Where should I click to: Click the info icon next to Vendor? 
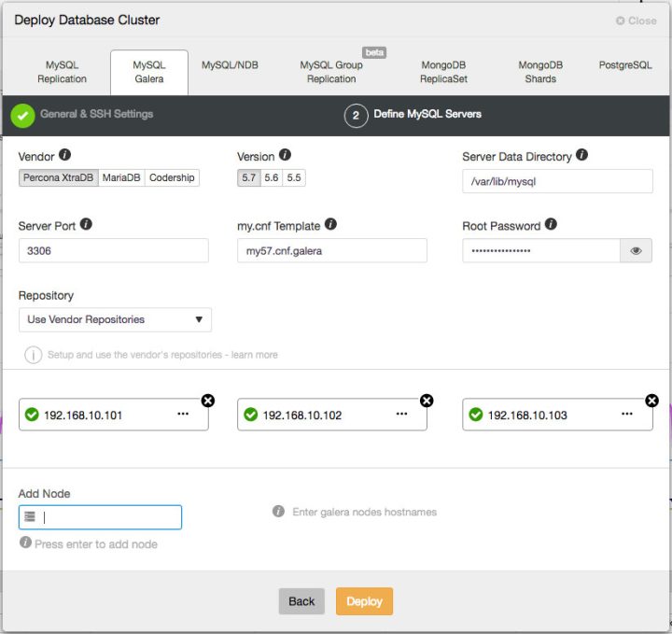click(65, 156)
